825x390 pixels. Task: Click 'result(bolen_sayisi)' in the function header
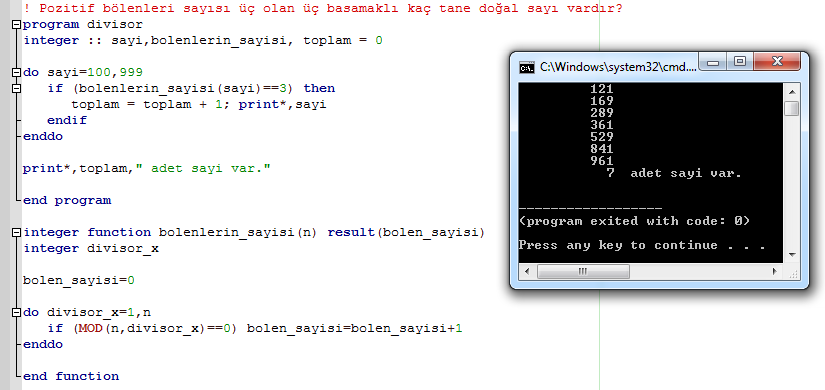pos(406,232)
